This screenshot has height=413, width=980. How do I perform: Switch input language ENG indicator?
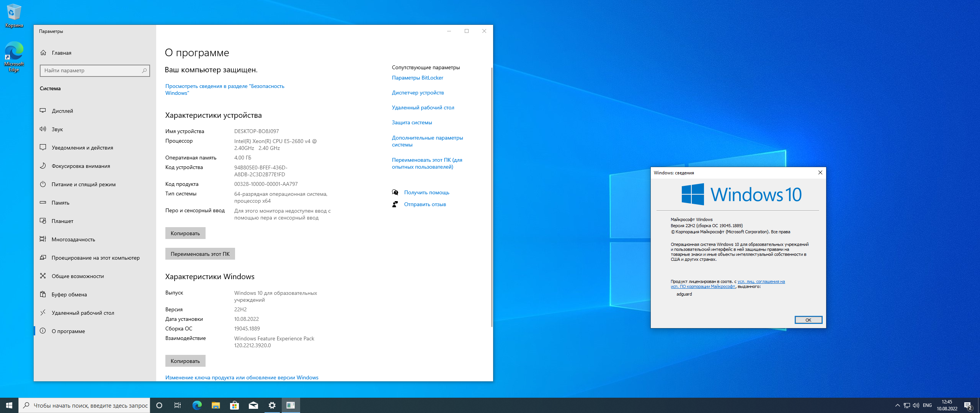tap(927, 405)
